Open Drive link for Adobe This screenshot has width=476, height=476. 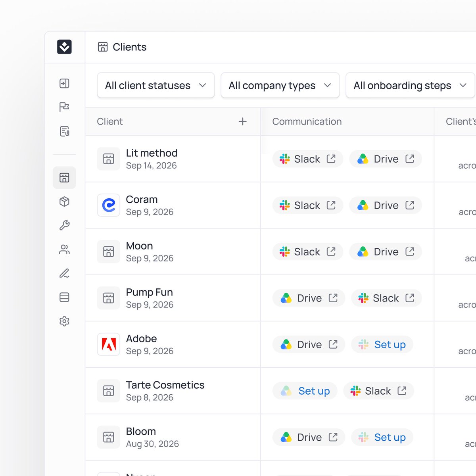pyautogui.click(x=309, y=344)
